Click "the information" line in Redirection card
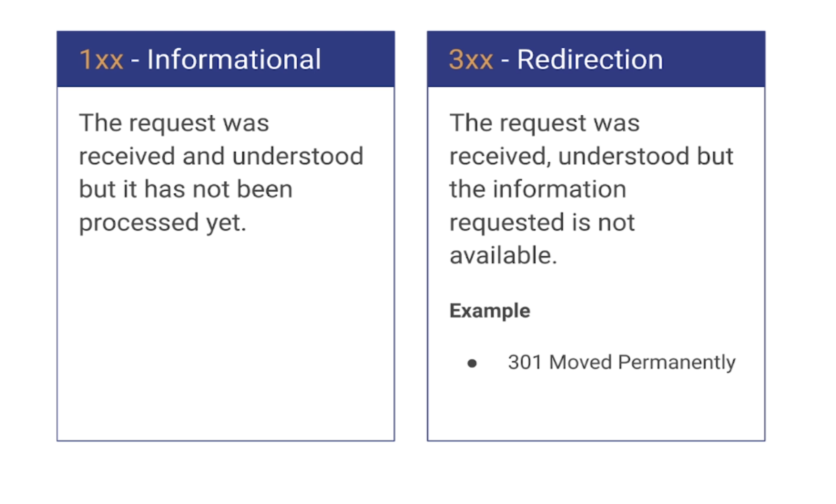The height and width of the screenshot is (504, 836). tap(537, 189)
